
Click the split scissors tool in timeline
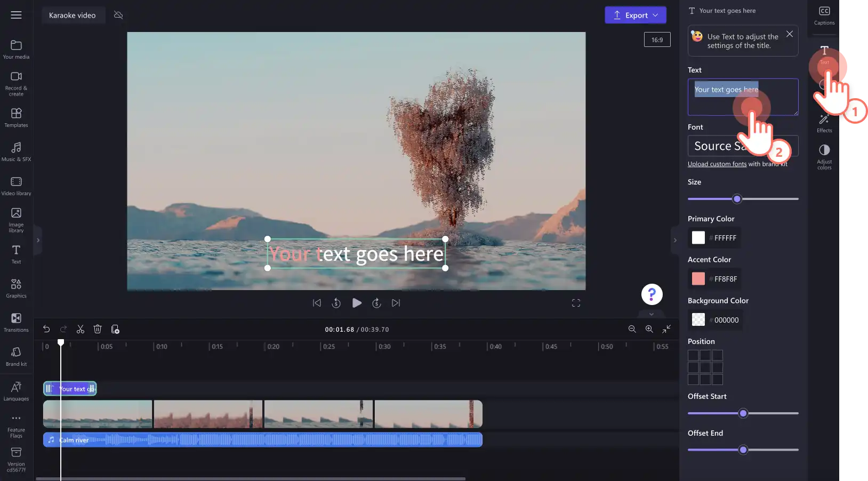(x=81, y=329)
